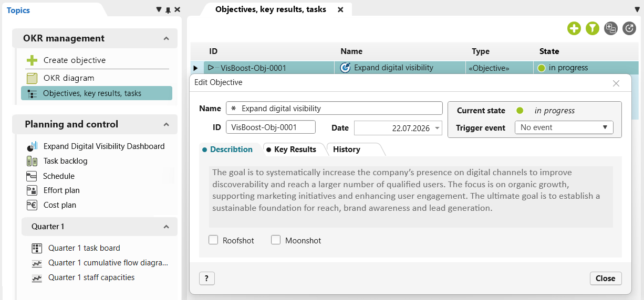Click the green plus add icon in toolbar
Image resolution: width=644 pixels, height=300 pixels.
(574, 28)
